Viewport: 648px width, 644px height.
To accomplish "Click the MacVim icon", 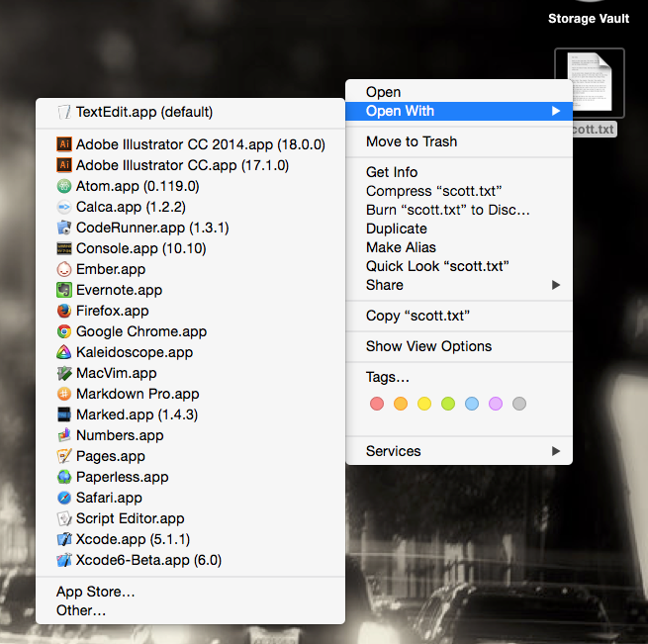I will point(64,373).
